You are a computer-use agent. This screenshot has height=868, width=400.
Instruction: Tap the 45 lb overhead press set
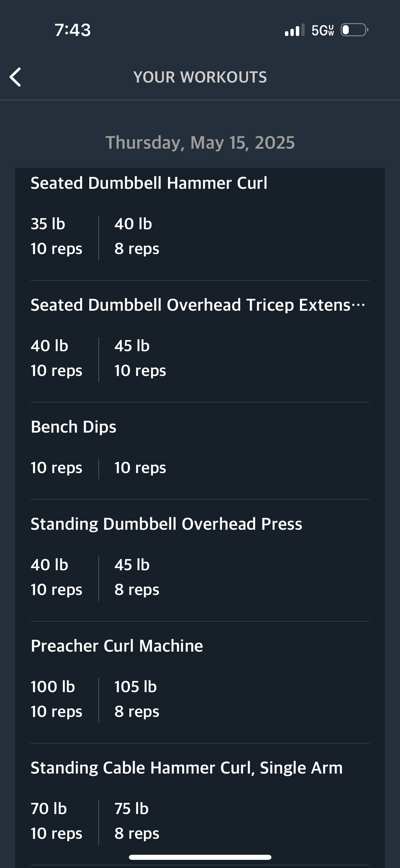point(136,577)
